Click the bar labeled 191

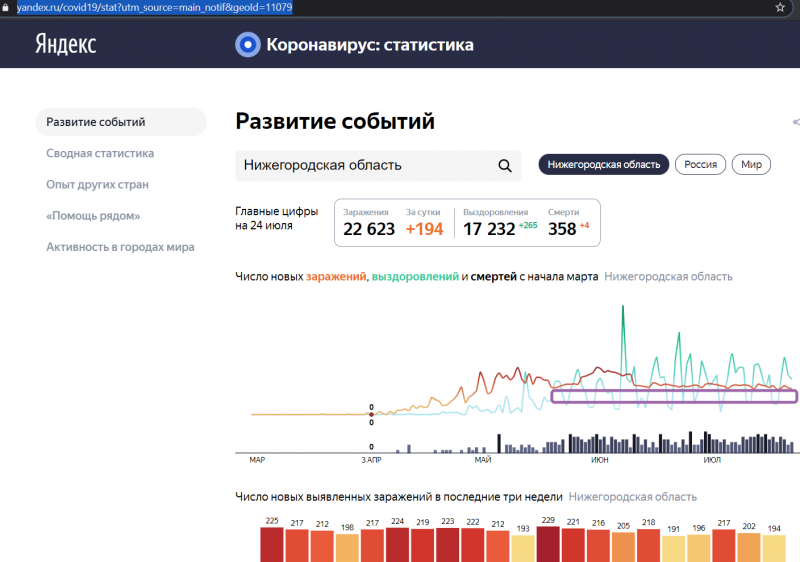point(673,549)
